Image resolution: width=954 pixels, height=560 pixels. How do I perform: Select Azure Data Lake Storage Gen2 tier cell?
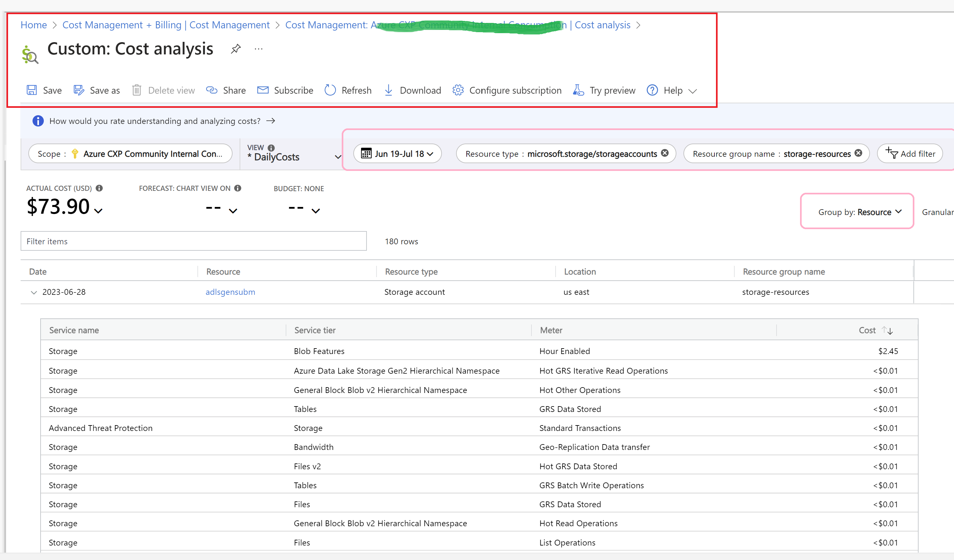click(396, 371)
